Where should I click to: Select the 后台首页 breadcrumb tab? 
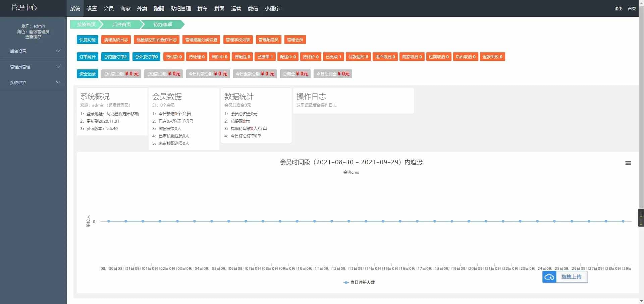click(121, 24)
